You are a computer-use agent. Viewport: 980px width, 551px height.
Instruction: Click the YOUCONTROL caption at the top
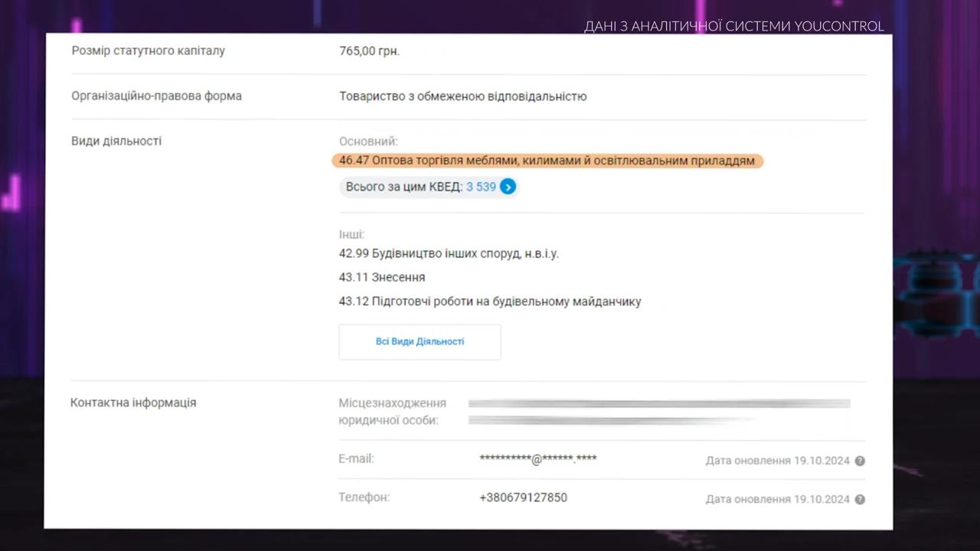point(733,27)
